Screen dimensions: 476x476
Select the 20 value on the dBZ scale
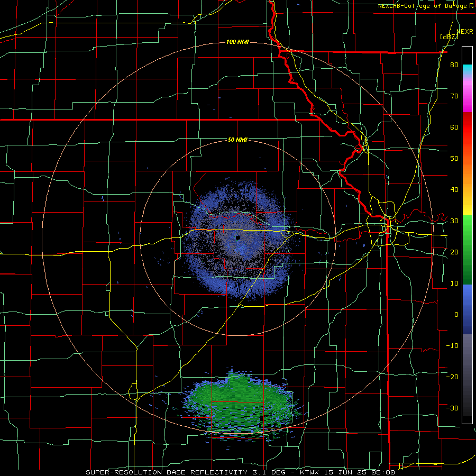point(454,252)
